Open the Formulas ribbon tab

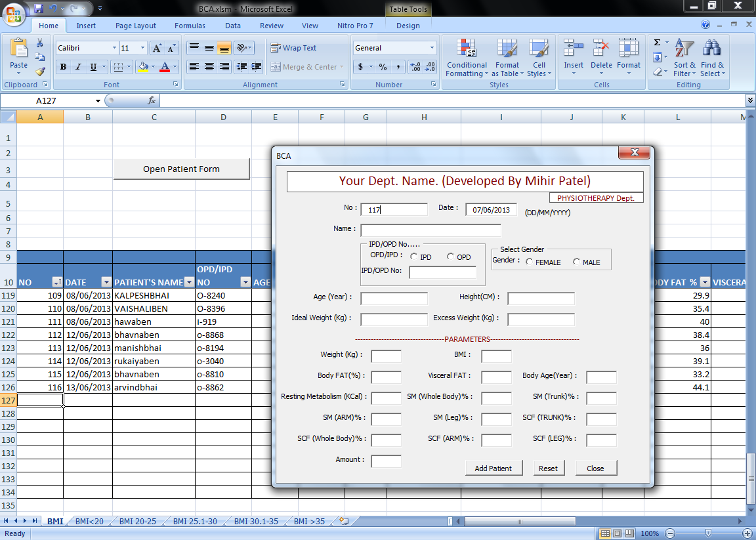coord(190,26)
